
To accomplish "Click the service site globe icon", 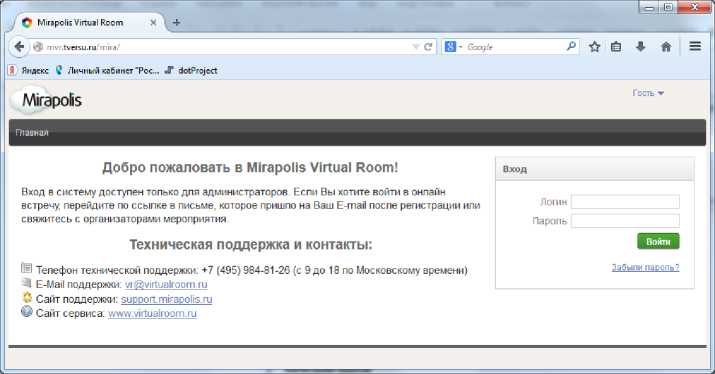I will (27, 312).
